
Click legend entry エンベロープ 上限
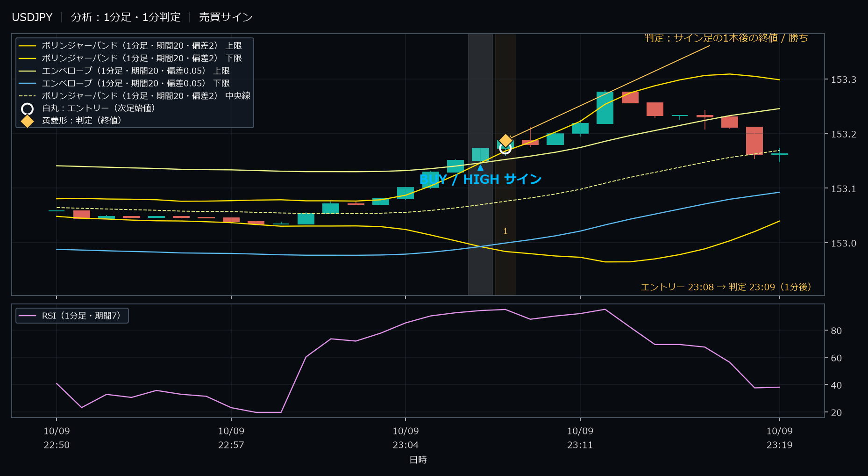[x=135, y=71]
